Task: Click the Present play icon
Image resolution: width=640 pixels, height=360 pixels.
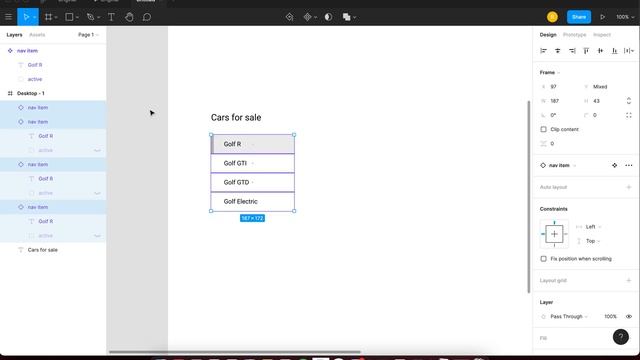Action: coord(602,17)
